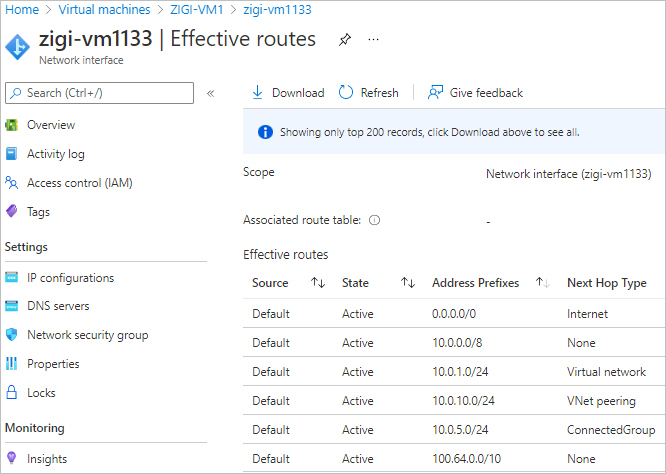Click the Download arrow icon

[x=257, y=93]
